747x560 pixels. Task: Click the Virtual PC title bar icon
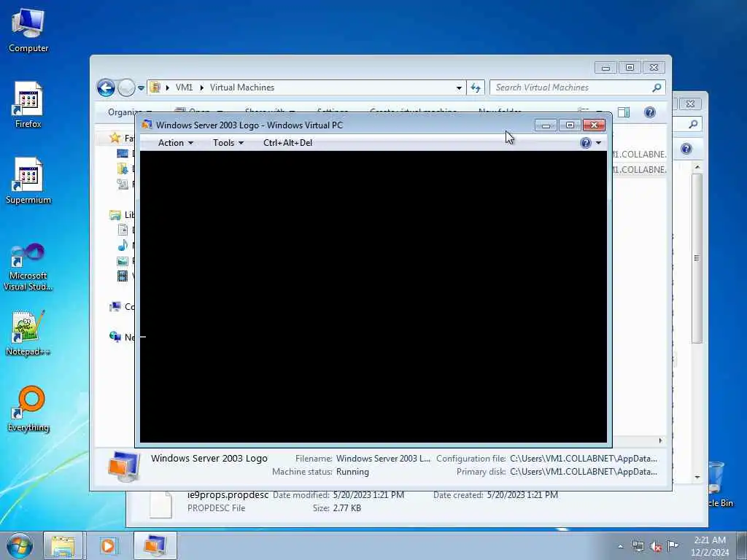point(147,125)
